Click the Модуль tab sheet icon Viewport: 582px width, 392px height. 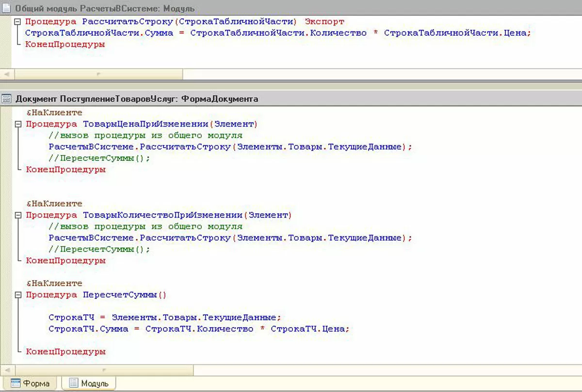tap(74, 383)
